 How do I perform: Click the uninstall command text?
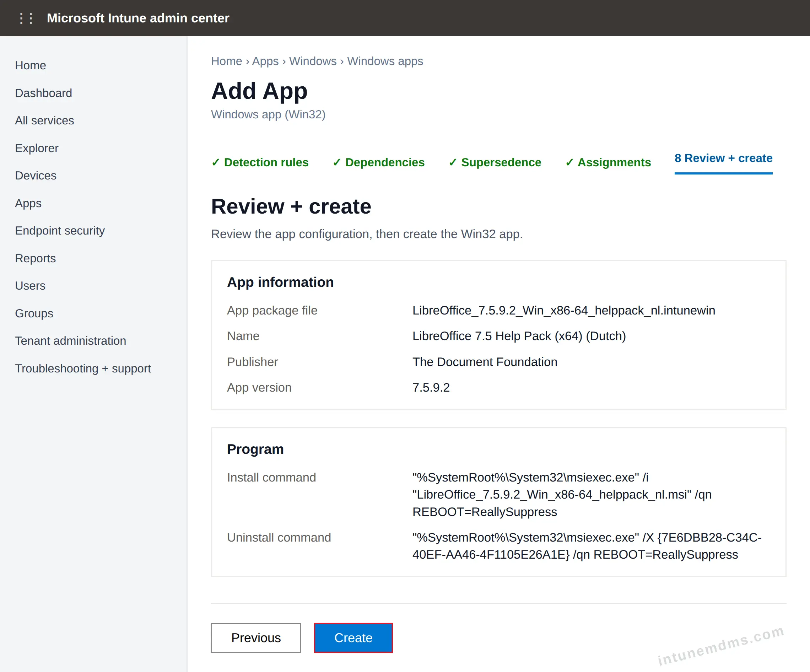(x=587, y=546)
